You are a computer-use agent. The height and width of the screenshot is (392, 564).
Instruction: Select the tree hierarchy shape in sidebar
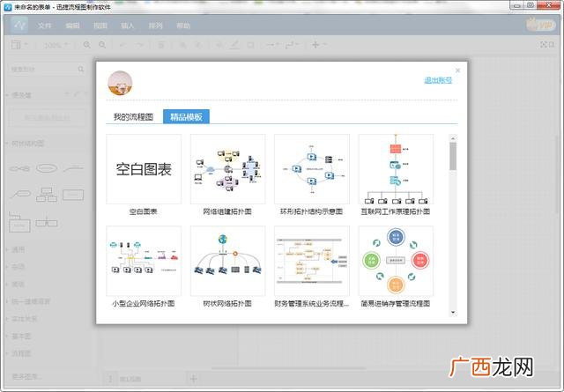47,195
